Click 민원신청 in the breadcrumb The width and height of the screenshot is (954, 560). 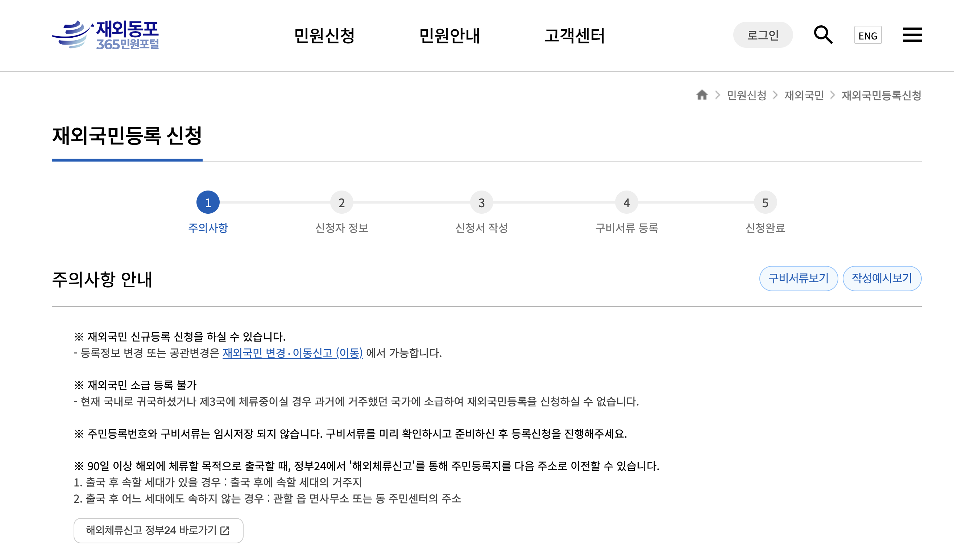coord(746,95)
